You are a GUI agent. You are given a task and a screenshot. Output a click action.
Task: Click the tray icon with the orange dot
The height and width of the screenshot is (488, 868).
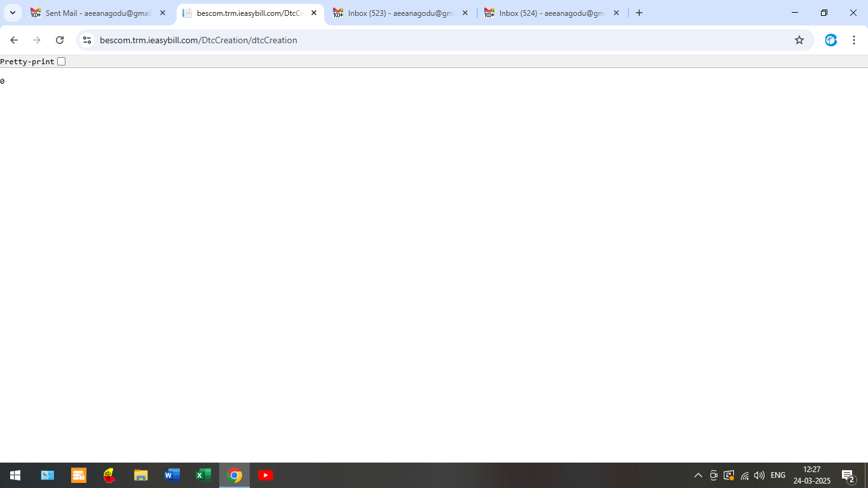pyautogui.click(x=729, y=475)
